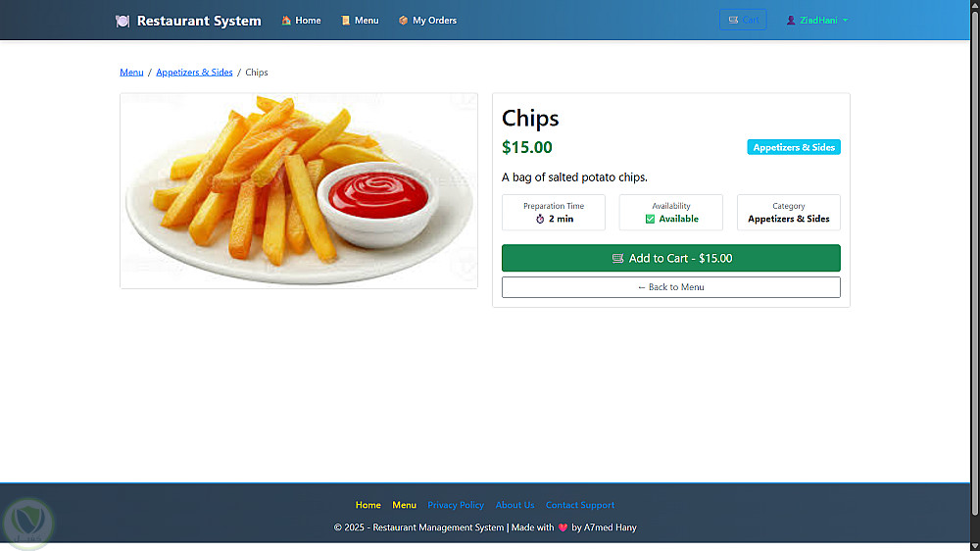Click the Chips fries product image
The width and height of the screenshot is (980, 551).
(299, 191)
